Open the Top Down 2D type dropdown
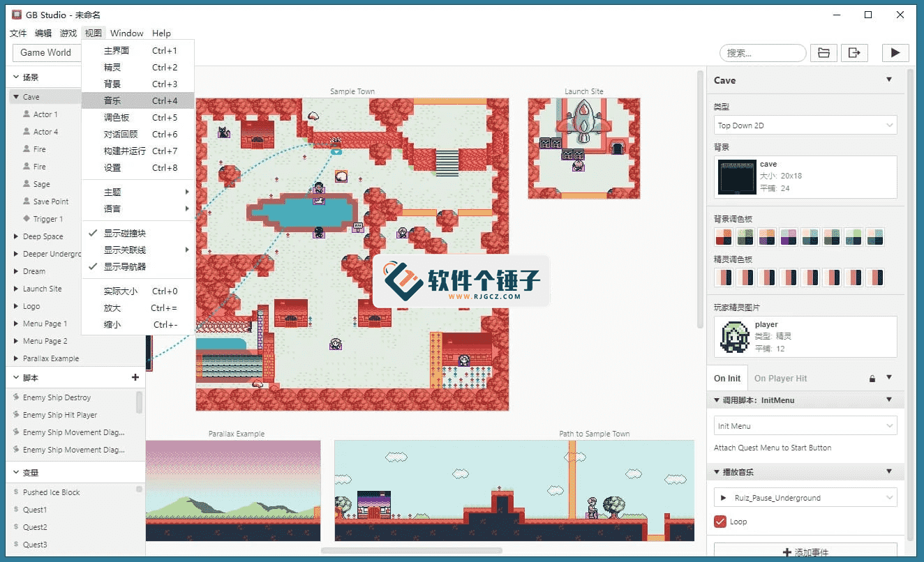 805,125
